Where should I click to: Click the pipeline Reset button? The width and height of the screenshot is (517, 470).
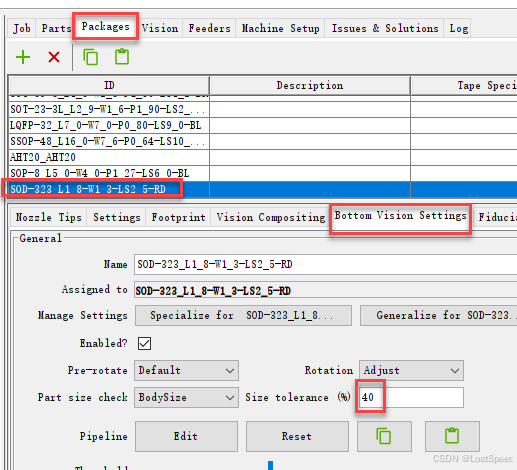(x=297, y=436)
